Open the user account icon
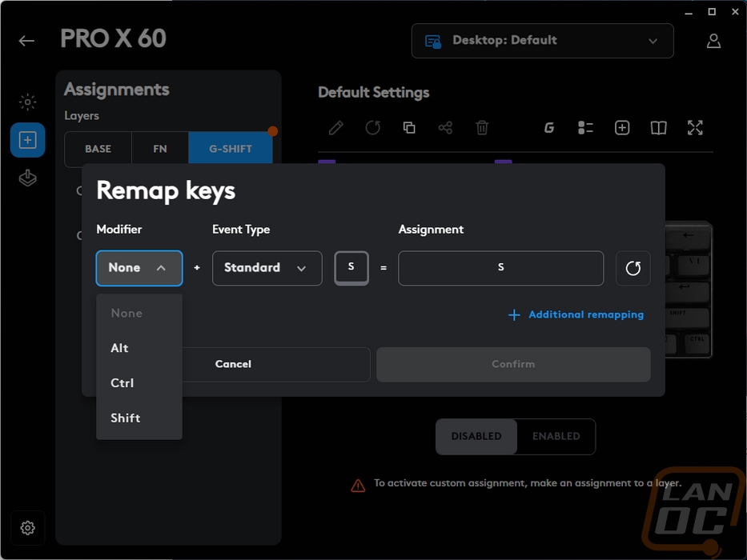The image size is (747, 560). coord(713,41)
